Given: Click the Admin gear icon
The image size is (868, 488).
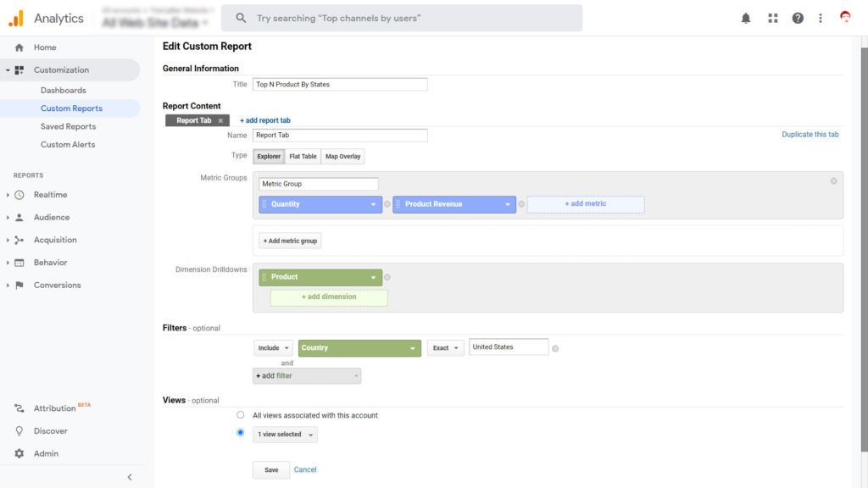Looking at the screenshot, I should tap(19, 454).
